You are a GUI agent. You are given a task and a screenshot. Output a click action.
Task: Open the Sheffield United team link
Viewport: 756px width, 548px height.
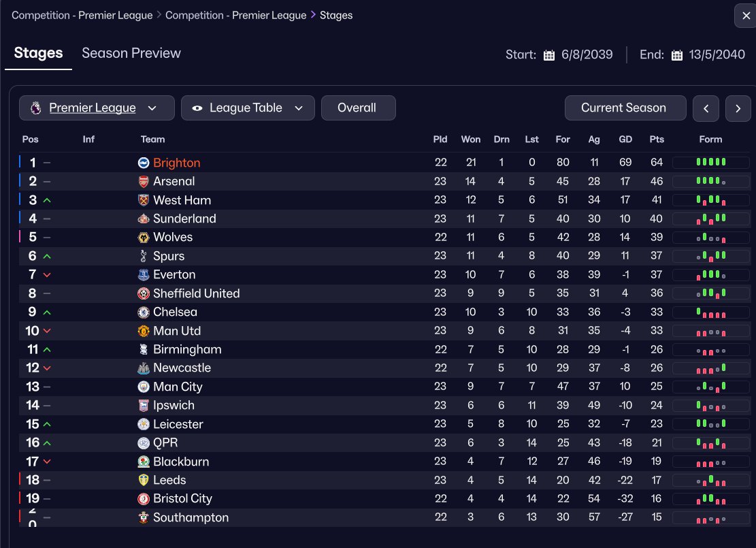196,293
